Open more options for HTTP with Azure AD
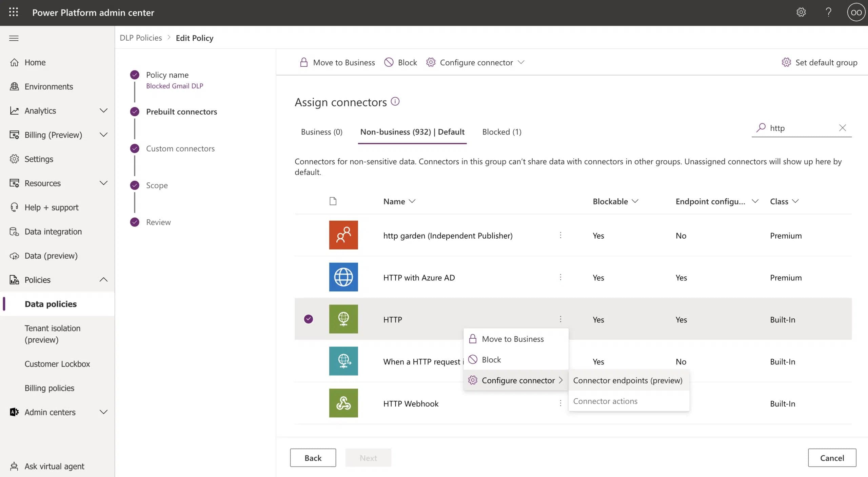The image size is (868, 477). point(560,277)
